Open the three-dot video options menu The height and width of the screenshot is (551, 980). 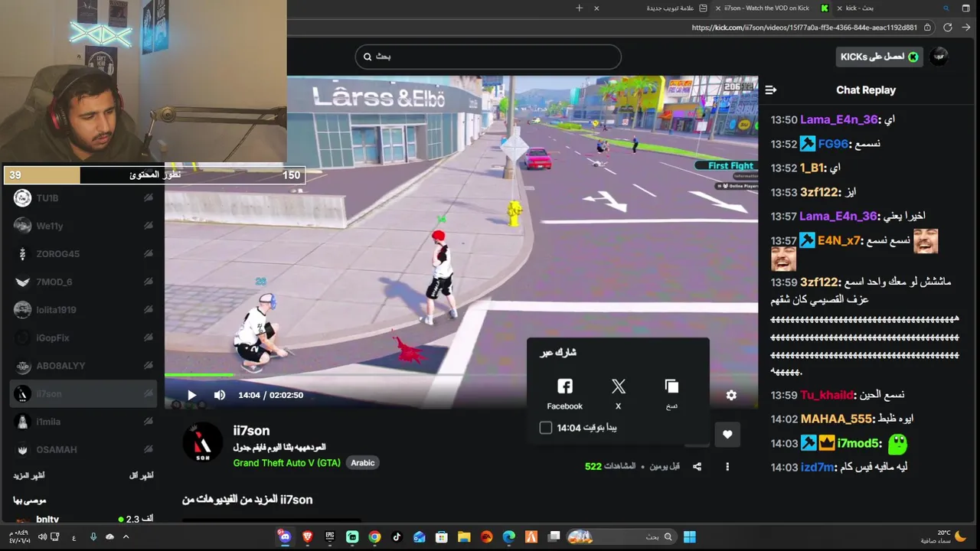pos(727,466)
